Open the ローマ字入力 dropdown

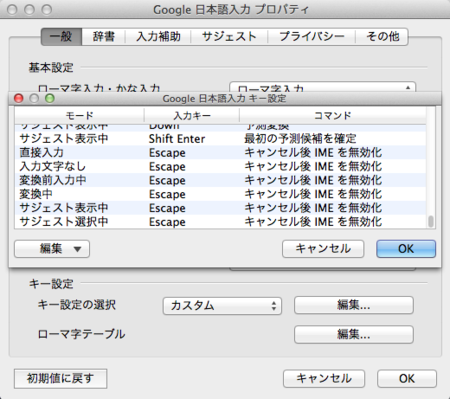click(322, 87)
